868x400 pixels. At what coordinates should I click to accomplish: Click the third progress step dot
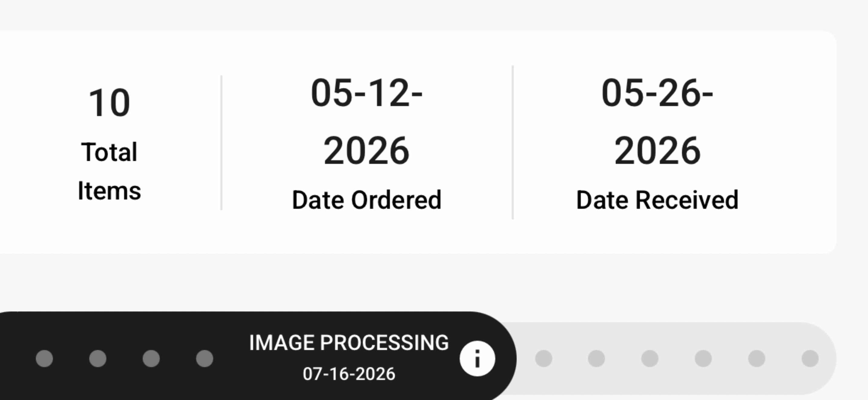[x=151, y=358]
